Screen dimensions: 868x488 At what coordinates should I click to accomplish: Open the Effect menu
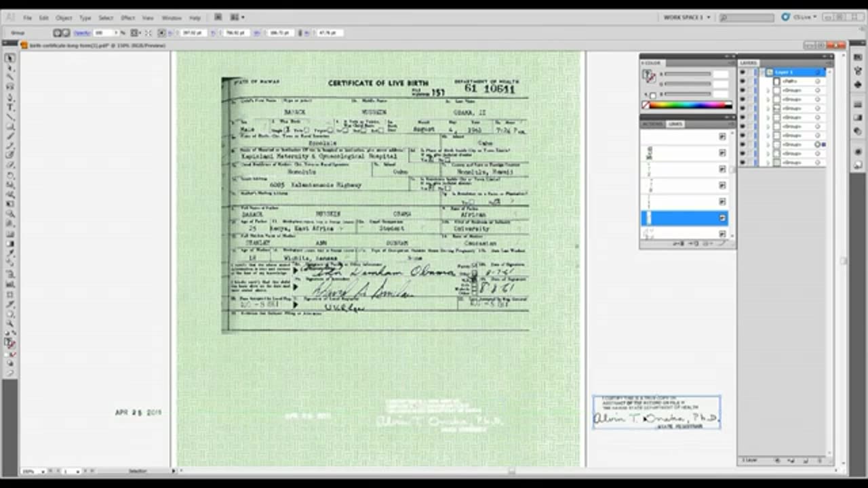(x=128, y=18)
